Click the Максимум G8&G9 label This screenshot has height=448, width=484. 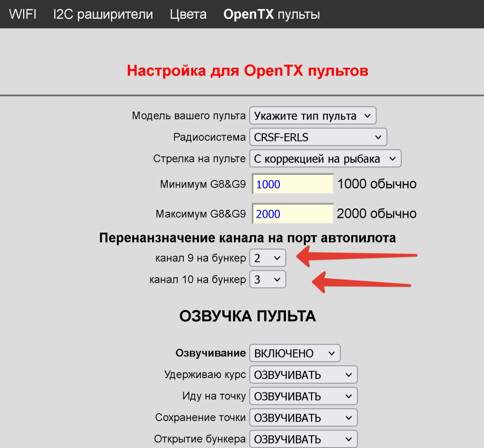pyautogui.click(x=200, y=214)
